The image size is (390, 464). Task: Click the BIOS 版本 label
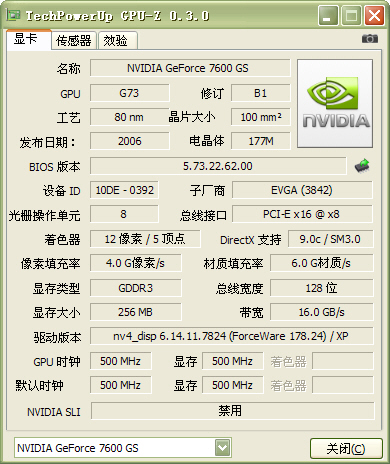click(x=55, y=166)
